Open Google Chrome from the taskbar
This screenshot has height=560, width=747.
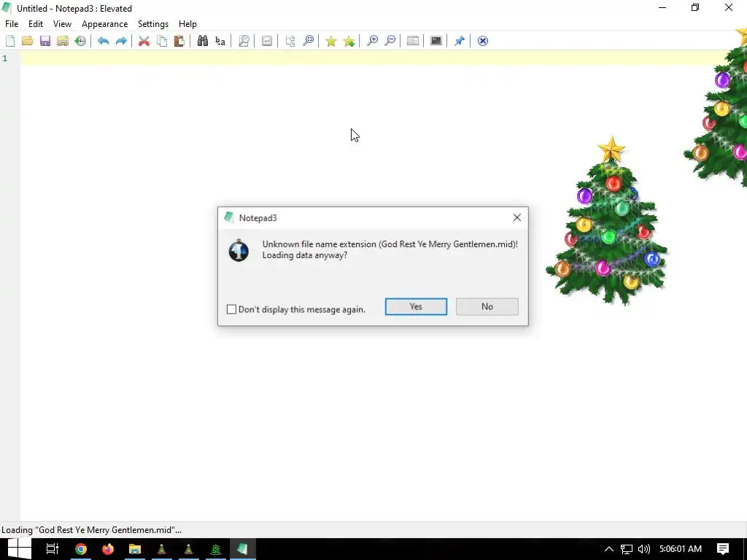pyautogui.click(x=81, y=549)
